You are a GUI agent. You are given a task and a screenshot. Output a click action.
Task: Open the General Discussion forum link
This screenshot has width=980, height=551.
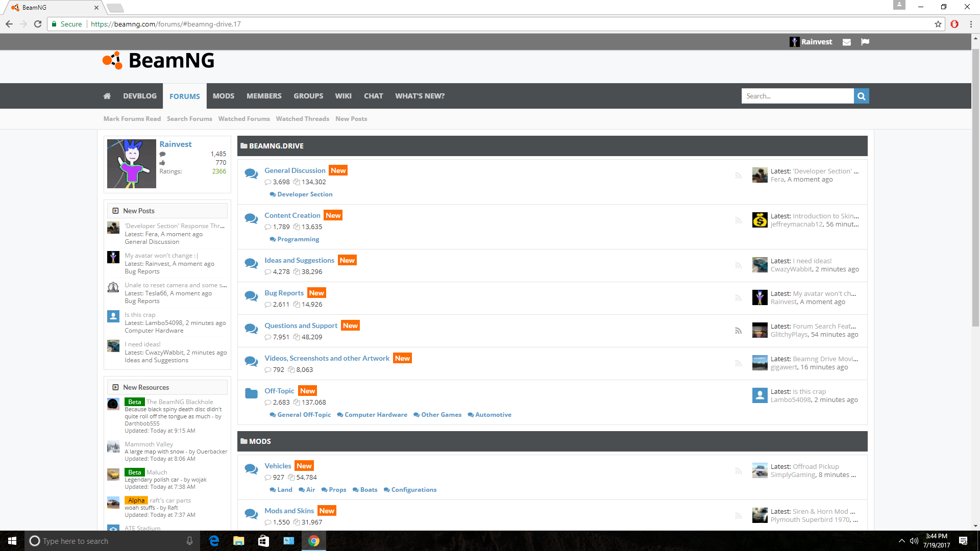point(295,170)
